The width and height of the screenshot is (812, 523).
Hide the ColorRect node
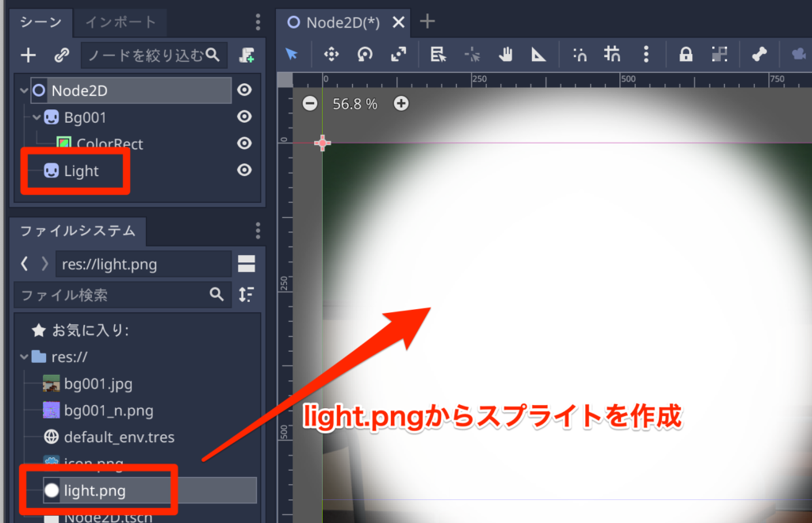[x=244, y=143]
